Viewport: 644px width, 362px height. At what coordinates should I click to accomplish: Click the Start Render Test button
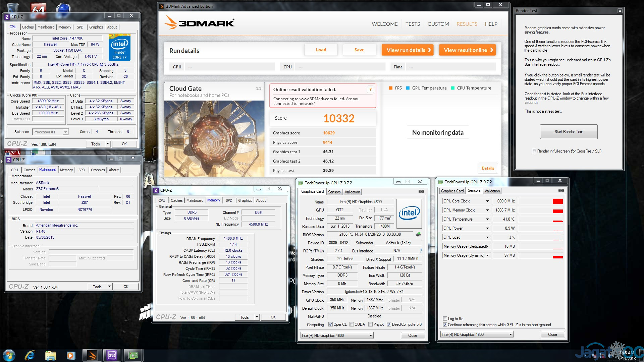(569, 132)
